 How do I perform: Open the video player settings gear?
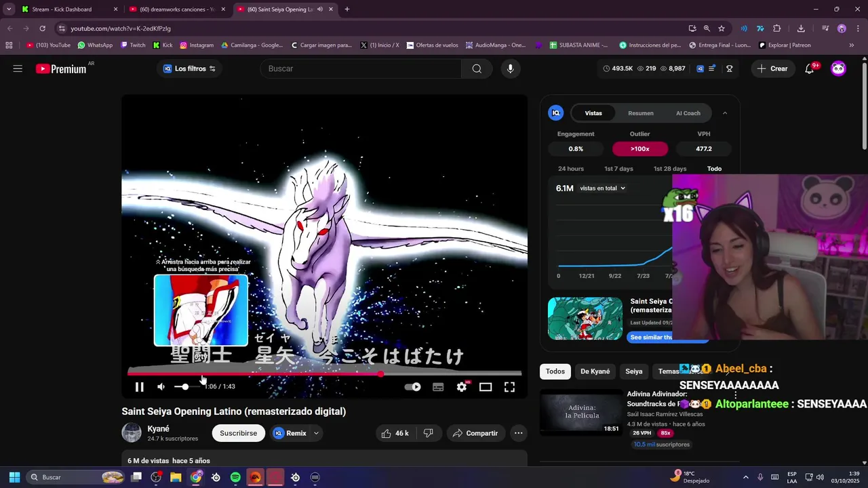[462, 387]
